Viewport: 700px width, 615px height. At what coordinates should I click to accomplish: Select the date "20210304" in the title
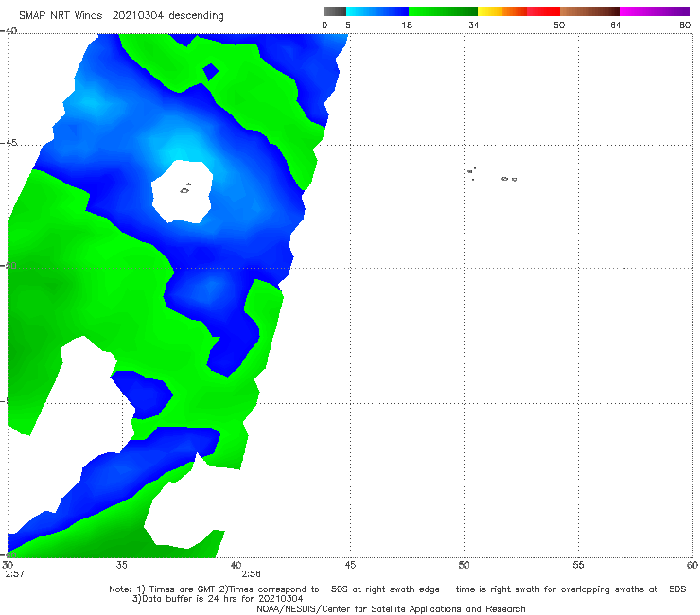tap(138, 15)
